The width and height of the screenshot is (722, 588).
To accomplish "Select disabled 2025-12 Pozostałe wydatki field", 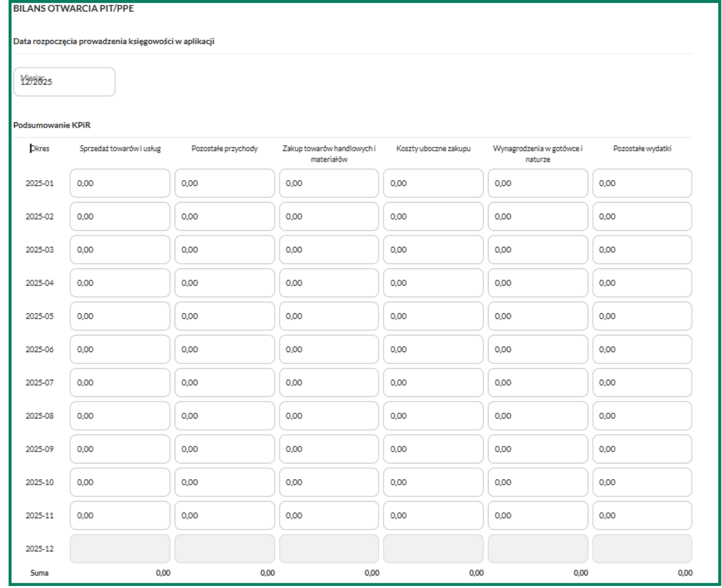I will point(642,548).
